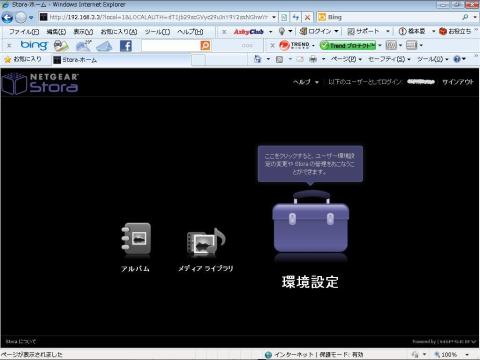Viewport: 480px width, 360px height.
Task: Go back with the browser Back arrow
Action: (7, 17)
